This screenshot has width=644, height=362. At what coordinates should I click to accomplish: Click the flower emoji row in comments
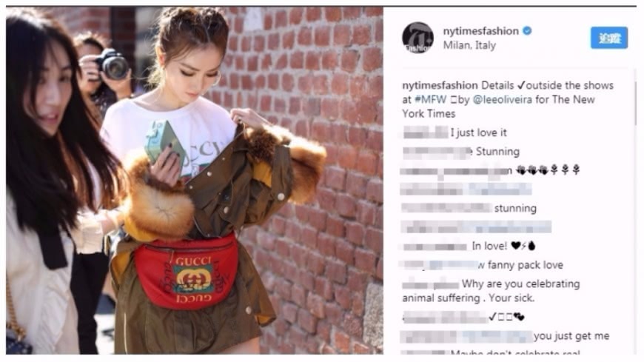click(x=549, y=170)
